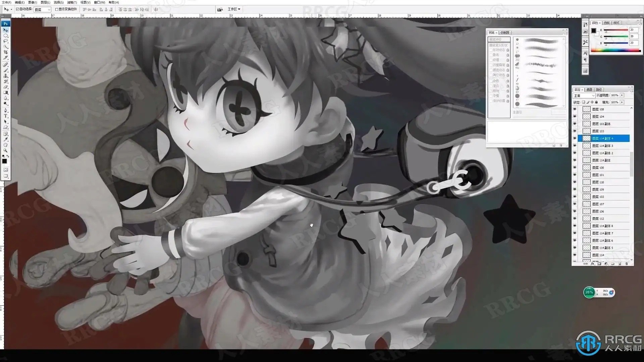
Task: Select the Gradient tool
Action: click(x=6, y=93)
